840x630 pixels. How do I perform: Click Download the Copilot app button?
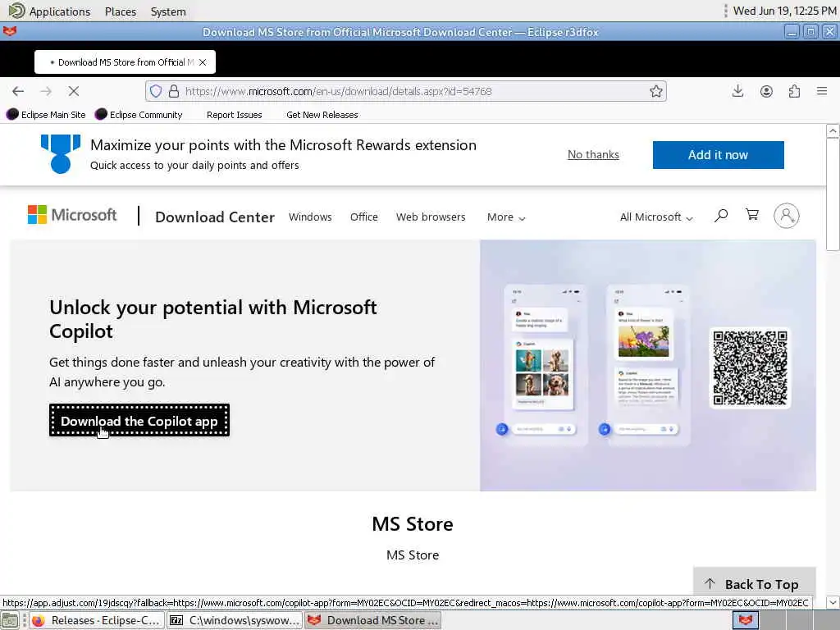(x=139, y=421)
